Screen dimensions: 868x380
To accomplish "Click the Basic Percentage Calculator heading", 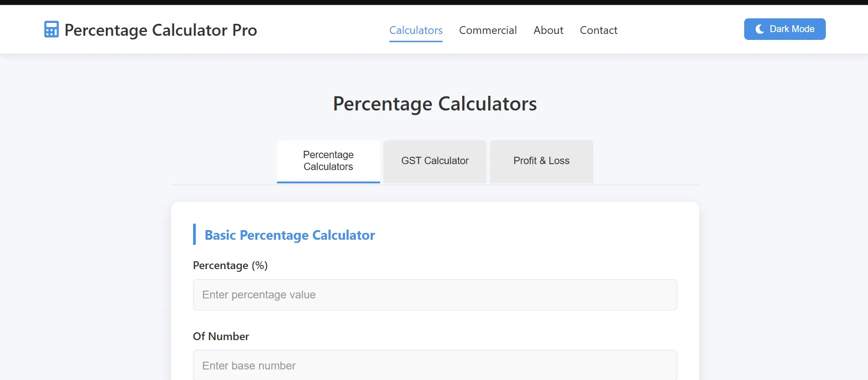I will 290,235.
